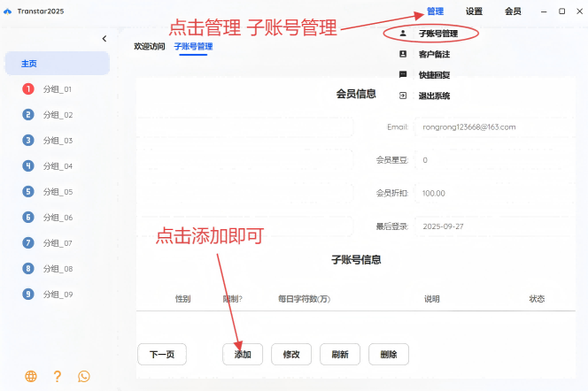Viewport: 588px width, 391px height.
Task: Click the 刷新 button
Action: [x=340, y=355]
